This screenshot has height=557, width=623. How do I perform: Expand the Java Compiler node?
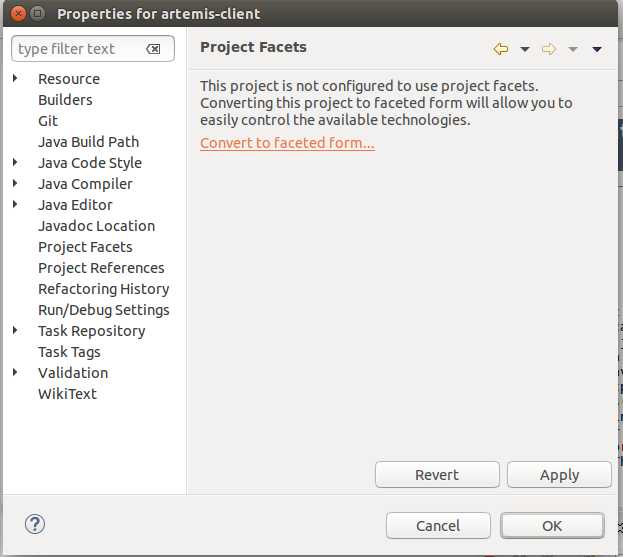coord(15,183)
